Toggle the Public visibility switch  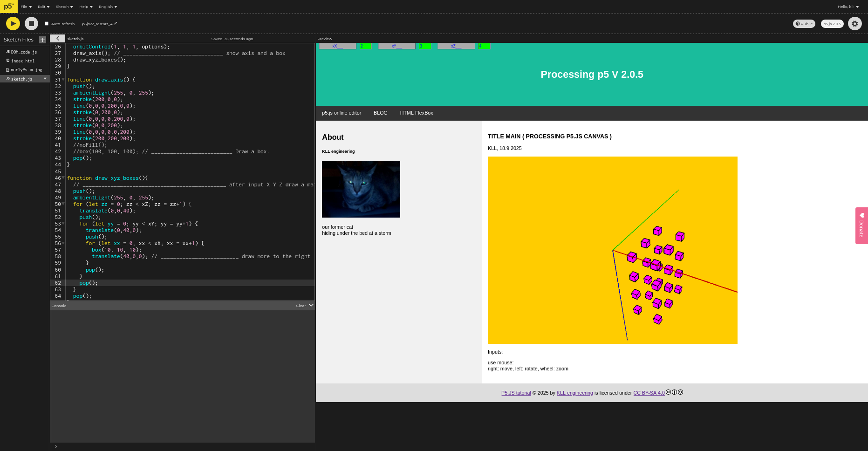coord(804,24)
